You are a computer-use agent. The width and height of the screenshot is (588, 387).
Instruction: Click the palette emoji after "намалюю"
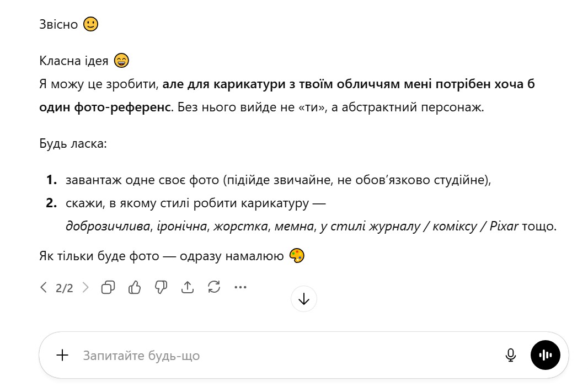(x=297, y=256)
